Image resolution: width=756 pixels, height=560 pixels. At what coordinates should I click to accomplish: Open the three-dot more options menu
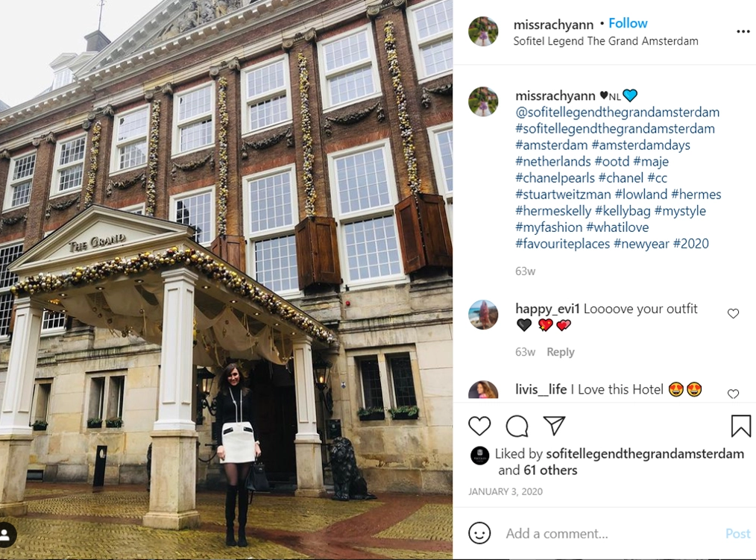pos(743,32)
